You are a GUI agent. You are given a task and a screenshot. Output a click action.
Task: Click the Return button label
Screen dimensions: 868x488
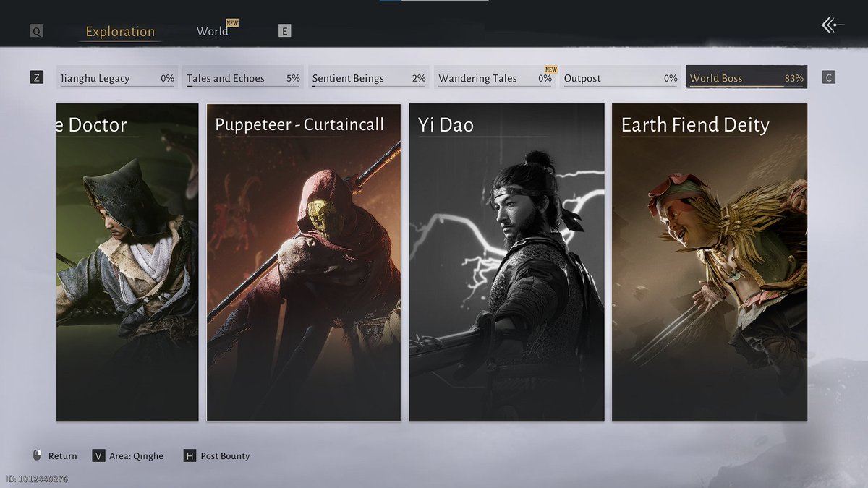click(x=63, y=456)
